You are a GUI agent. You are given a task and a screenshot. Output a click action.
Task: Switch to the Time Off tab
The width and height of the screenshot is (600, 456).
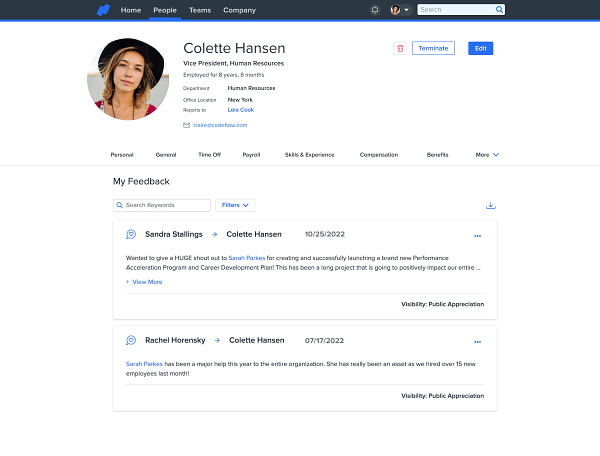click(210, 155)
